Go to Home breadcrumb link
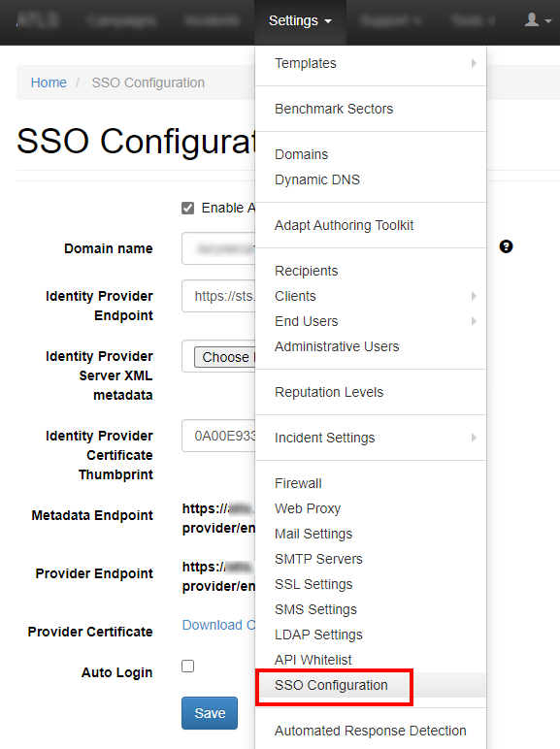The height and width of the screenshot is (749, 560). pos(49,82)
